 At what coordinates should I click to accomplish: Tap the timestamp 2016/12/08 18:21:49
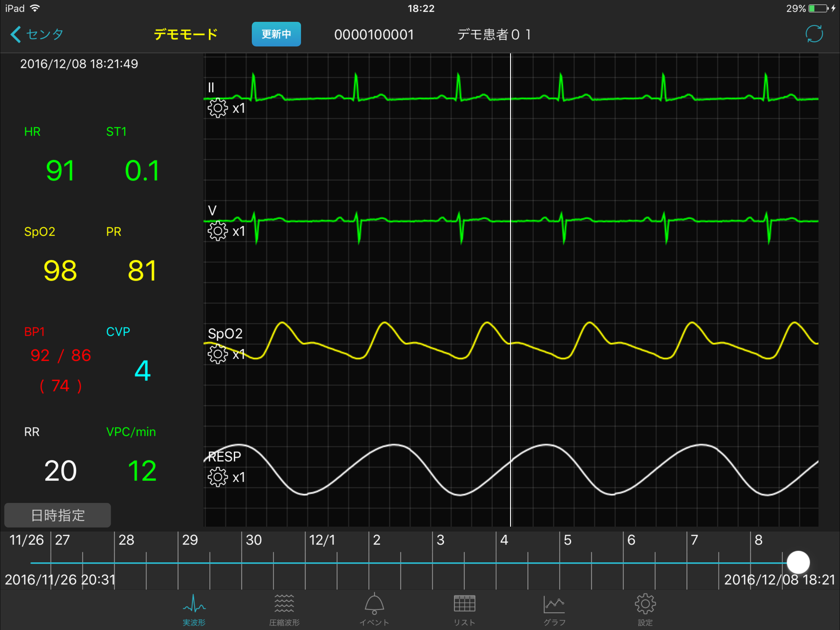[79, 64]
